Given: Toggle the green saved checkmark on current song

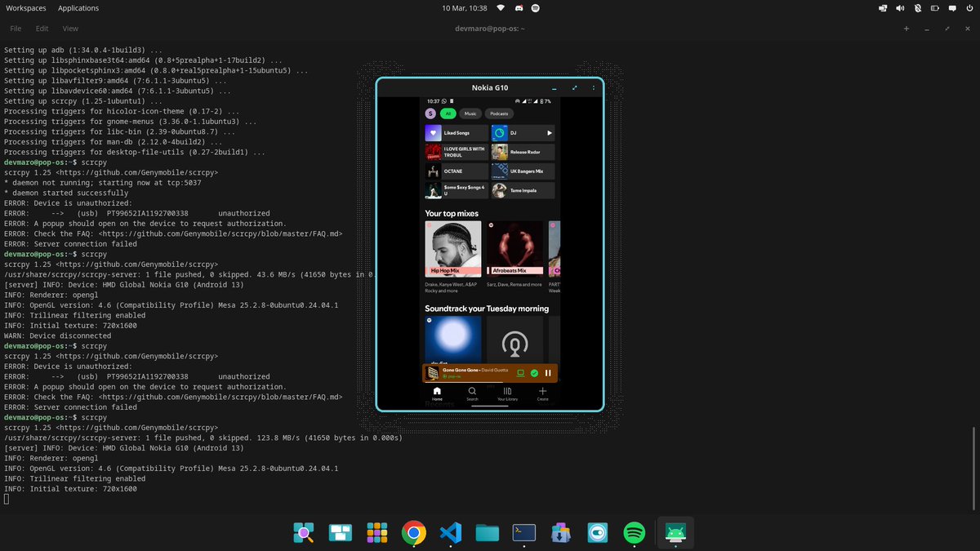Looking at the screenshot, I should 534,373.
